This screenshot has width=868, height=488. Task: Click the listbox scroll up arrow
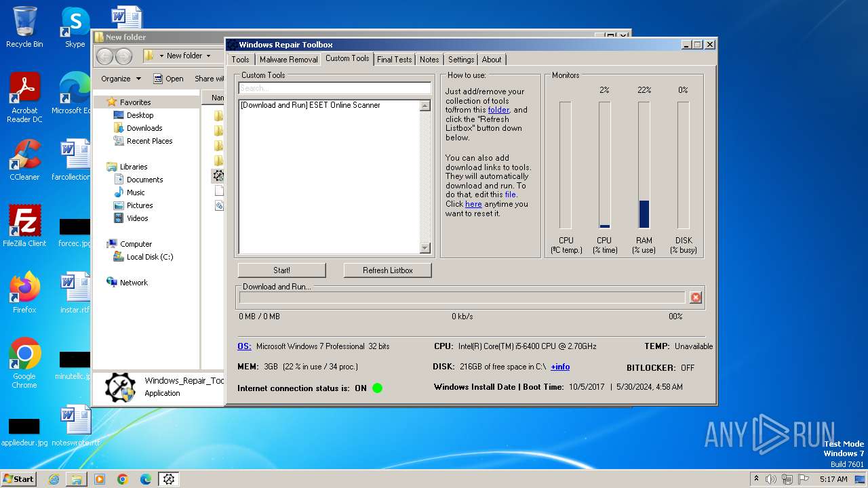pos(425,106)
